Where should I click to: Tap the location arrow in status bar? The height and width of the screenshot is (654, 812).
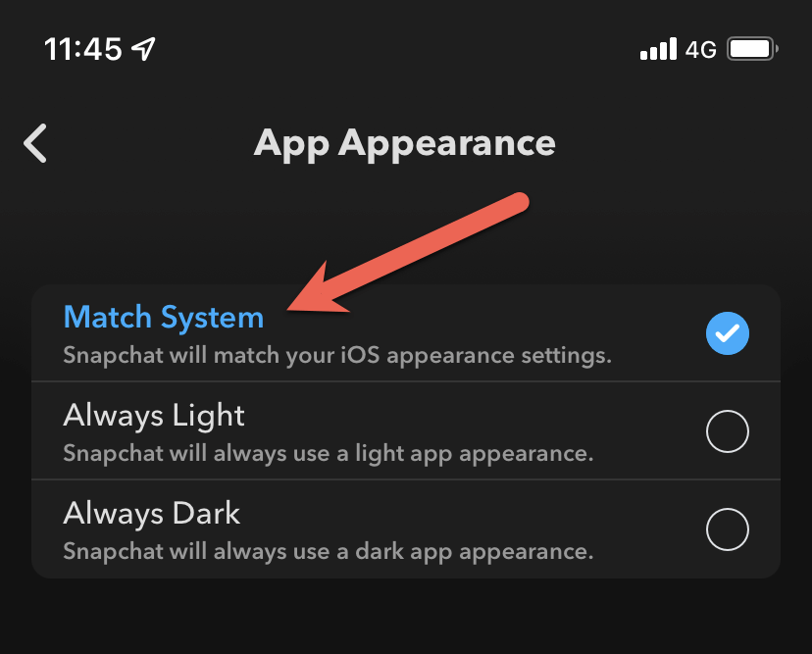[143, 49]
